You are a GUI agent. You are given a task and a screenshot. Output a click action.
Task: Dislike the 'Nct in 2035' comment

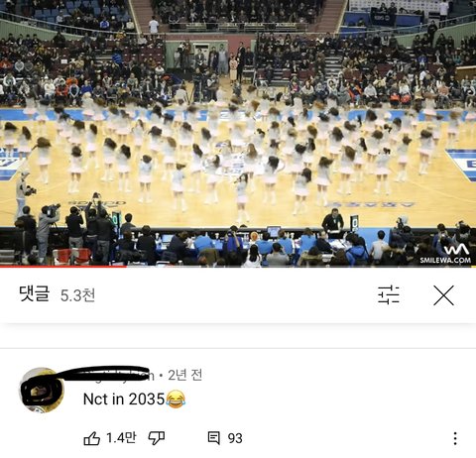(157, 438)
